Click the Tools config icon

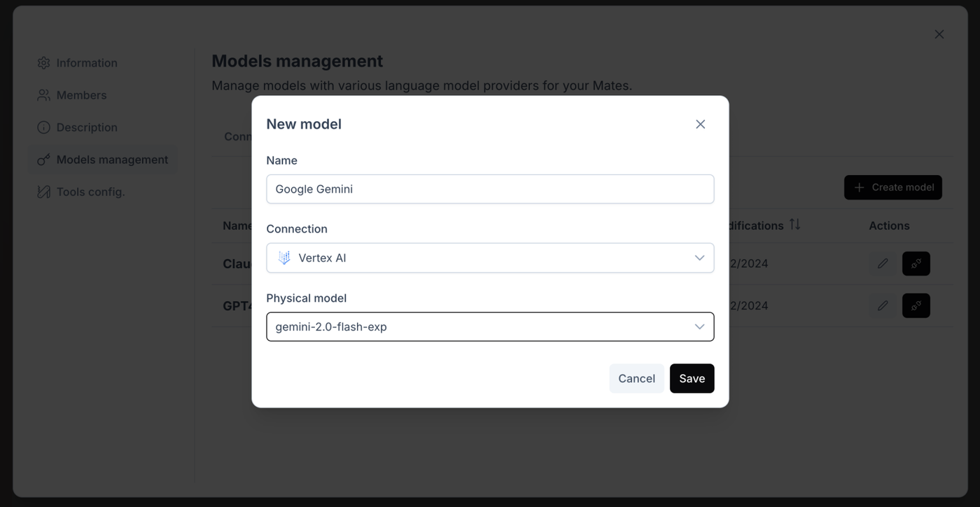43,192
